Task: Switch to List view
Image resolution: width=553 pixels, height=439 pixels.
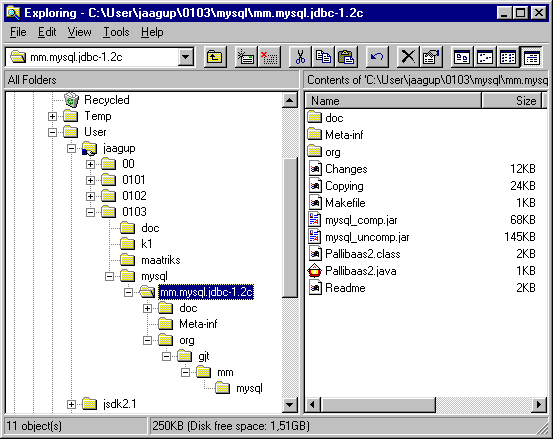Action: pos(508,57)
